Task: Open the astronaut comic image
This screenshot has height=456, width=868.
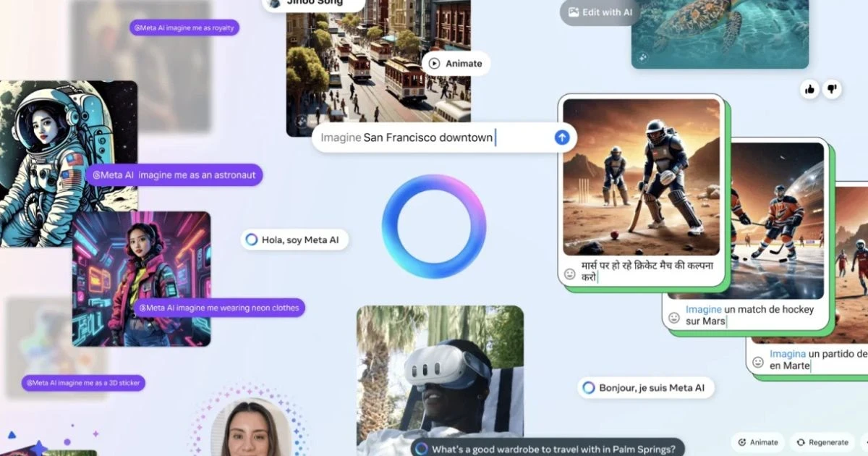Action: tap(69, 164)
